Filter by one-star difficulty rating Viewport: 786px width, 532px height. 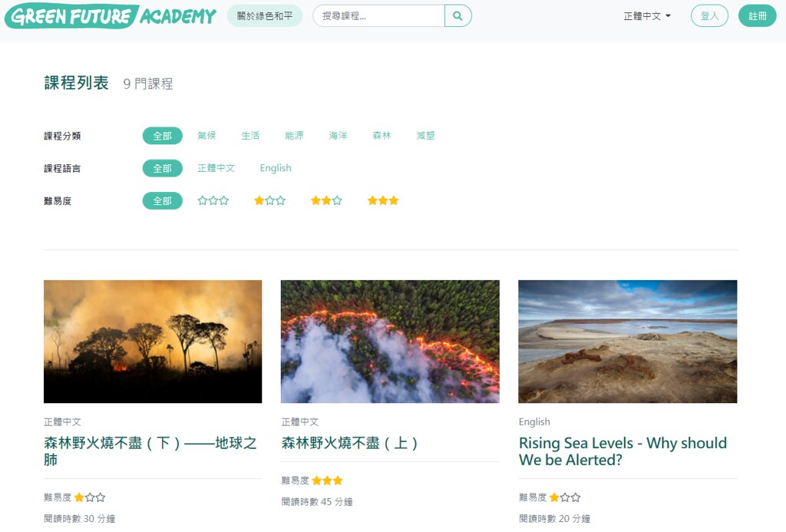point(269,201)
